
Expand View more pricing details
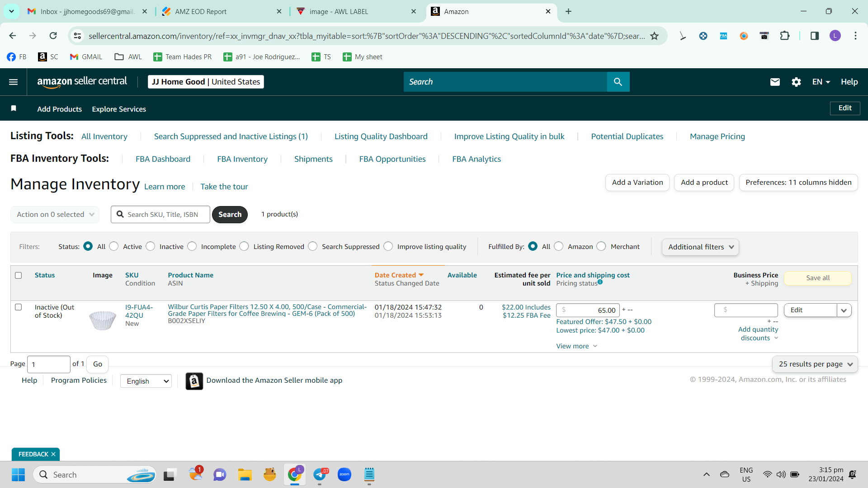[576, 346]
